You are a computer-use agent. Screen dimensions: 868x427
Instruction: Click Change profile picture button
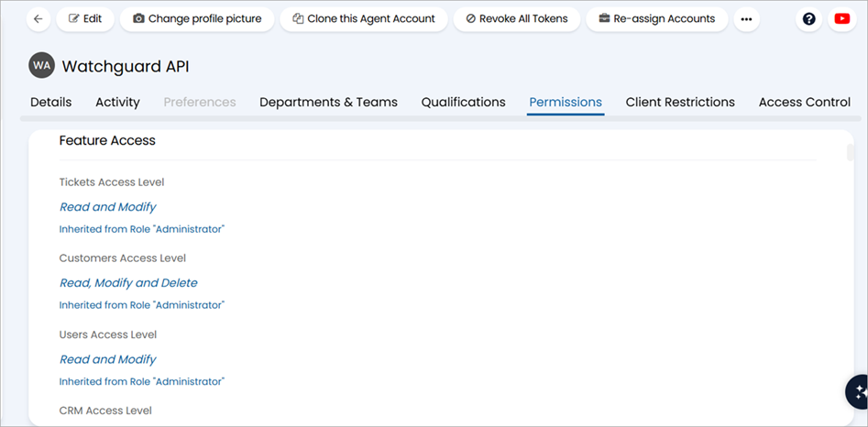[x=197, y=19]
